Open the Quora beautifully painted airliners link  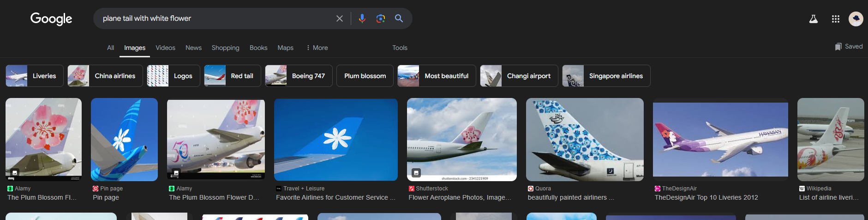click(x=571, y=197)
